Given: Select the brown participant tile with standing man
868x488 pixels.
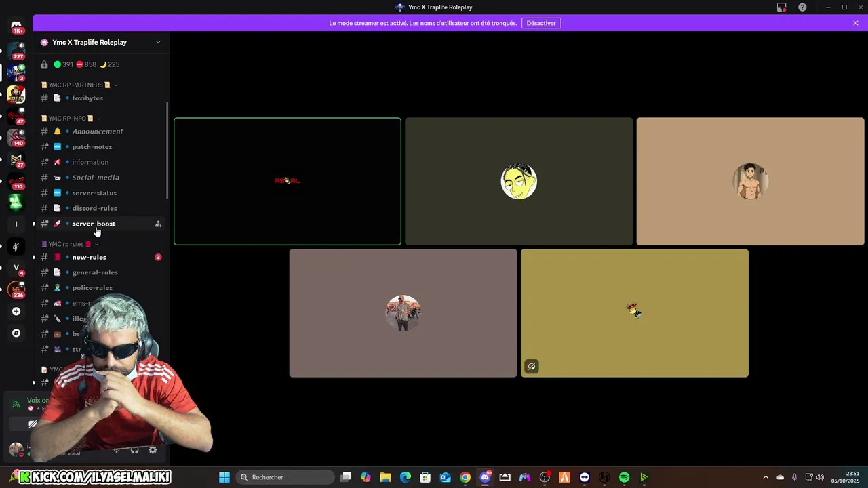Looking at the screenshot, I should pos(403,313).
